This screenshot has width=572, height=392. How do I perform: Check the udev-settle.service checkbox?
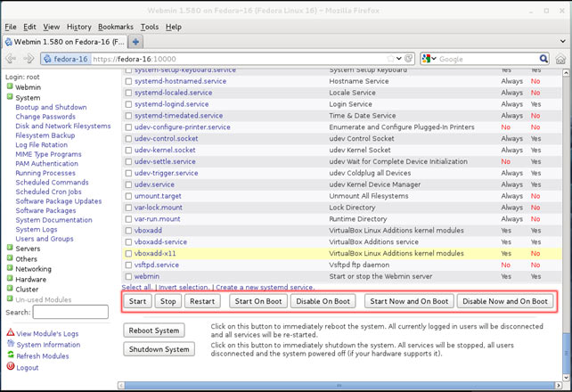pos(128,162)
